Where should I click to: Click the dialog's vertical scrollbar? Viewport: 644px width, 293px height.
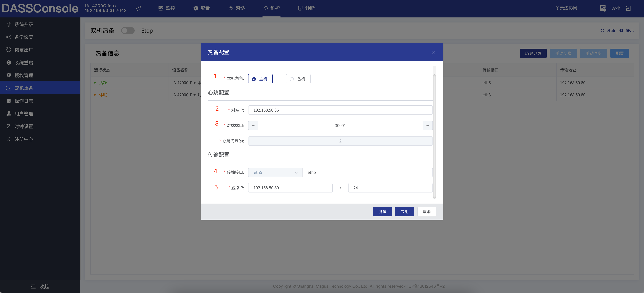(434, 136)
